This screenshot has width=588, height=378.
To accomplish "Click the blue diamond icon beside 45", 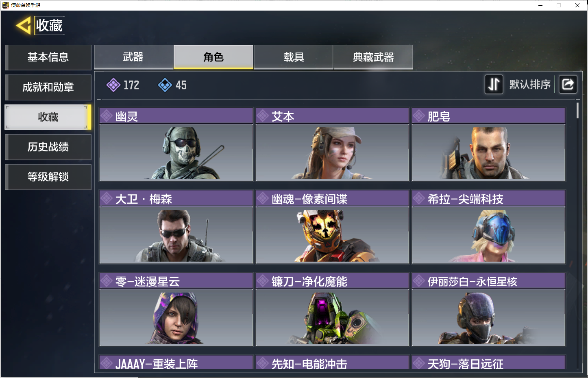I will pyautogui.click(x=165, y=85).
